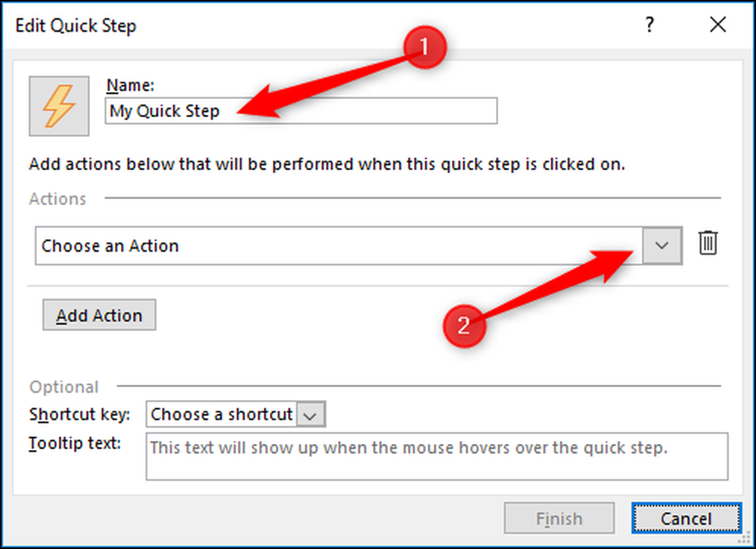Screen dimensions: 756x549
Task: Click the Choose a shortcut text field
Action: 221,414
